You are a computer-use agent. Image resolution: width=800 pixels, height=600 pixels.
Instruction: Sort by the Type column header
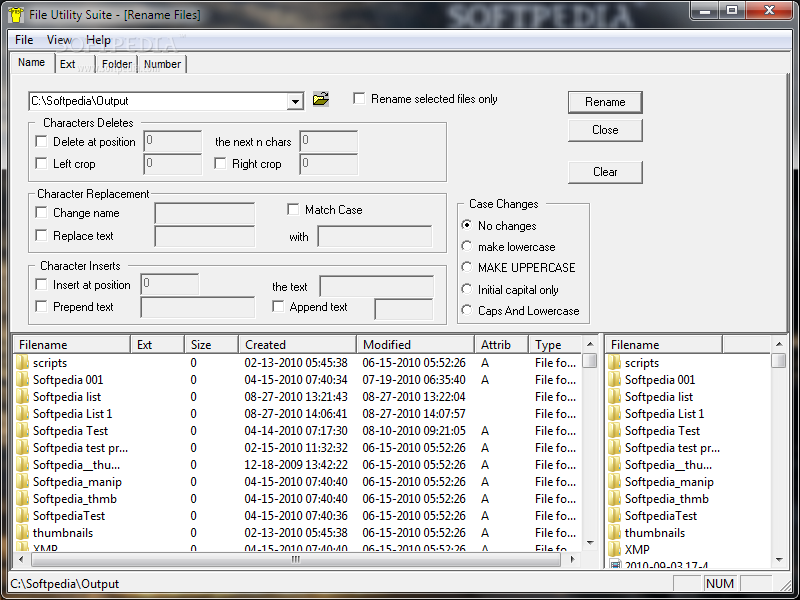[x=555, y=344]
